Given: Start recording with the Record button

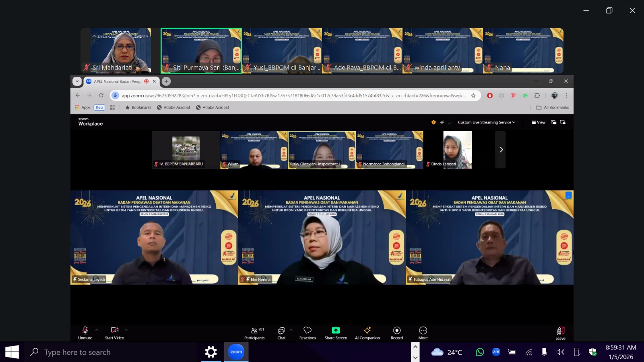Looking at the screenshot, I should pyautogui.click(x=396, y=333).
